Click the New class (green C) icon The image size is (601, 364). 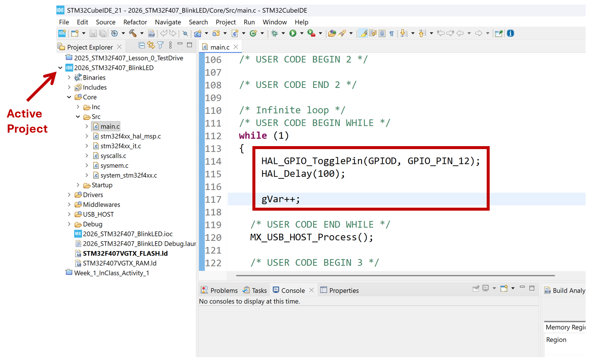click(x=253, y=33)
